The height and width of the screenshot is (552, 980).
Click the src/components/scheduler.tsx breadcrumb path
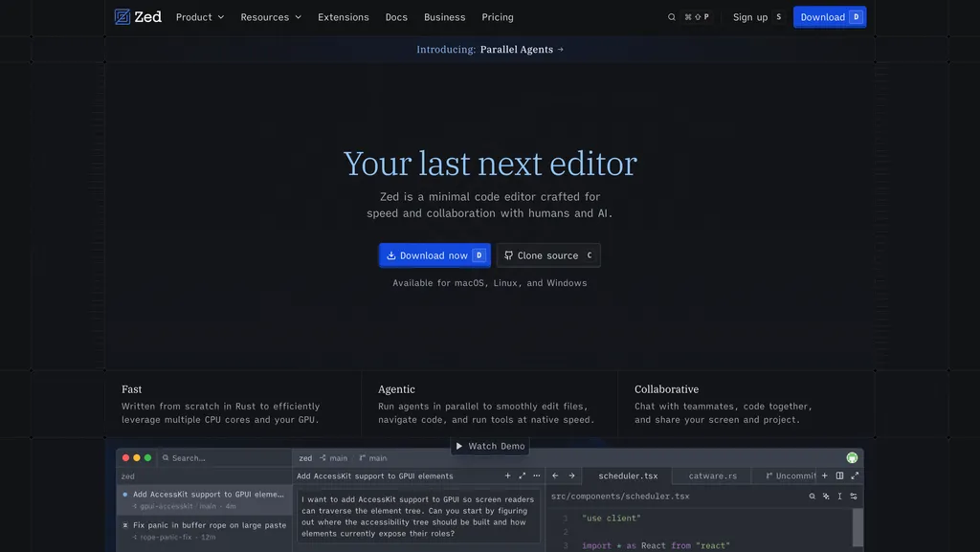620,497
